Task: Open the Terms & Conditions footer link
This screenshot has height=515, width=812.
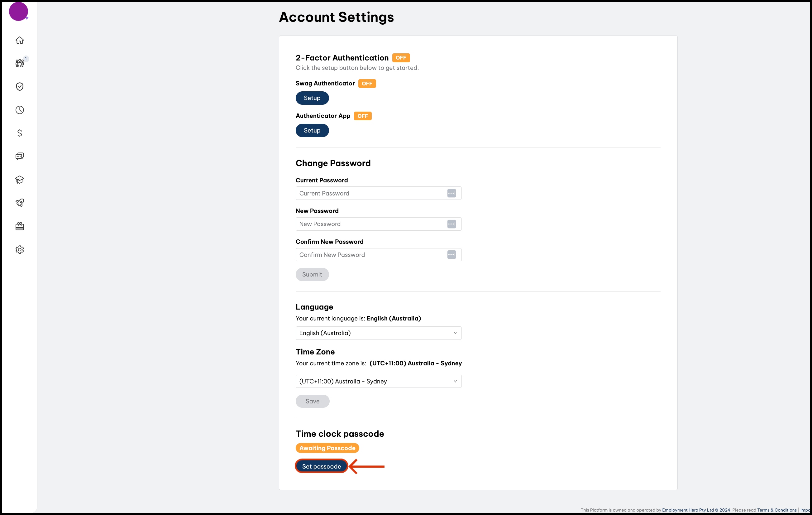Action: [x=776, y=510]
